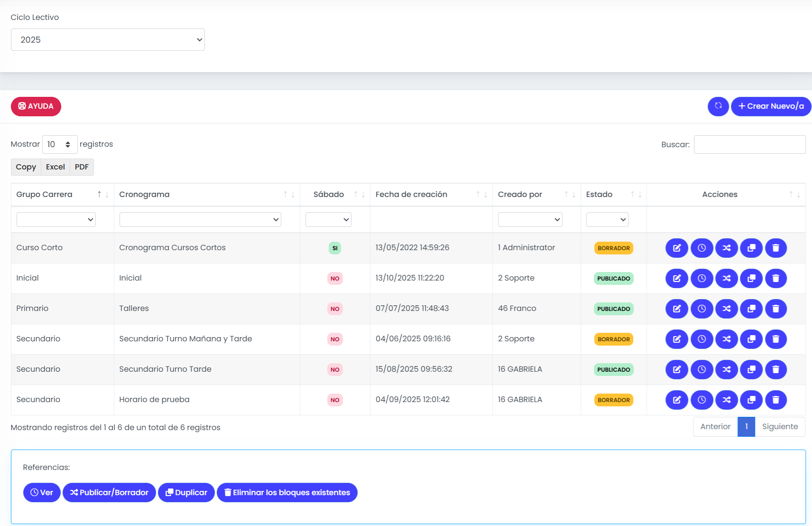This screenshot has height=526, width=812.
Task: Sort table by Grupo Carrera column
Action: point(62,195)
